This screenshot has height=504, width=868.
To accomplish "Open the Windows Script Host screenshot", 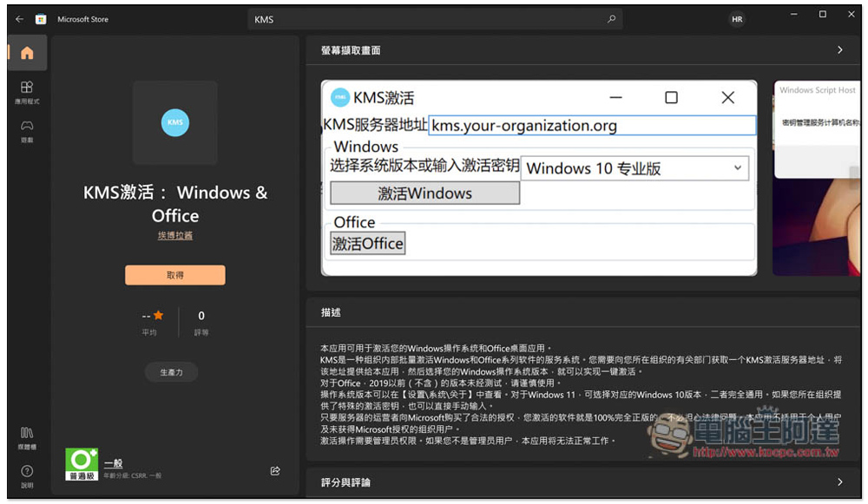I will 817,178.
